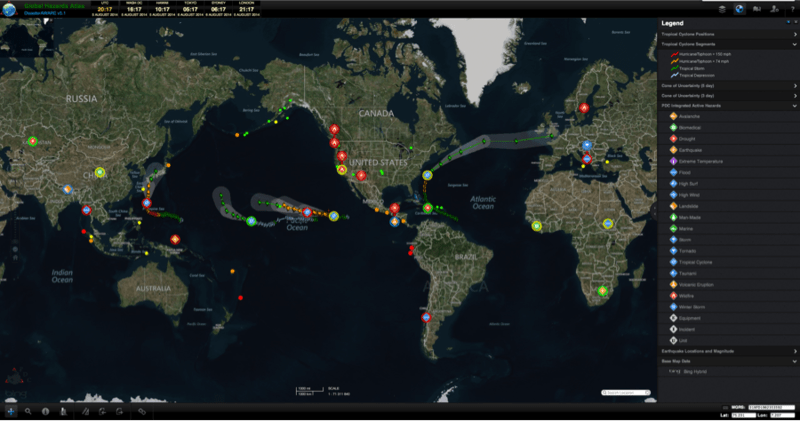This screenshot has height=421, width=800.
Task: Expand Tropical Cyclone Positions section
Action: 795,35
